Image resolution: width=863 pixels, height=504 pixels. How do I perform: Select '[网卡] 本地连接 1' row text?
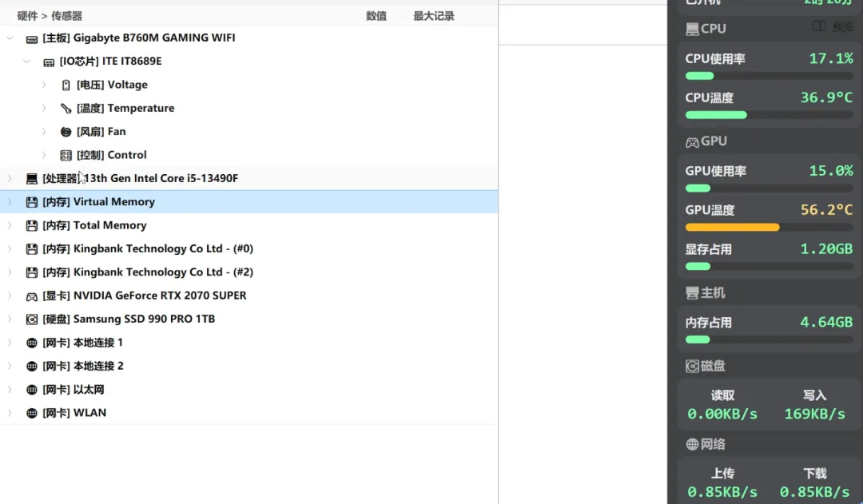[x=82, y=343]
